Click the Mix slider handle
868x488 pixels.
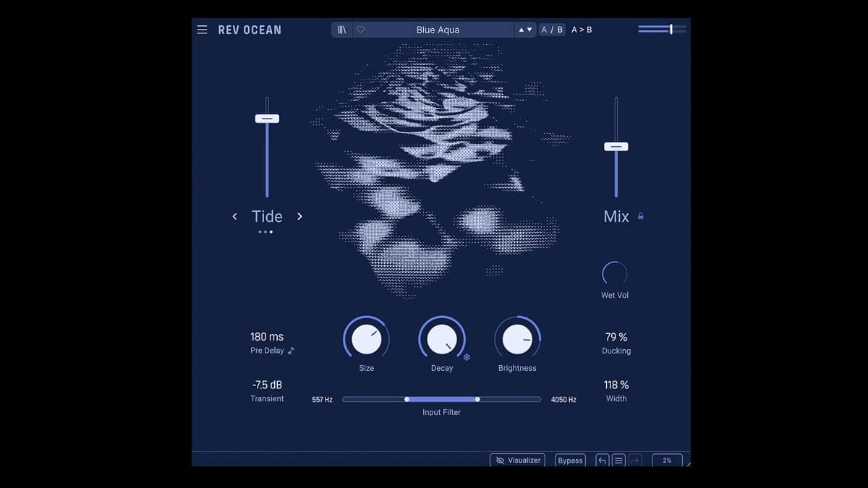click(616, 146)
